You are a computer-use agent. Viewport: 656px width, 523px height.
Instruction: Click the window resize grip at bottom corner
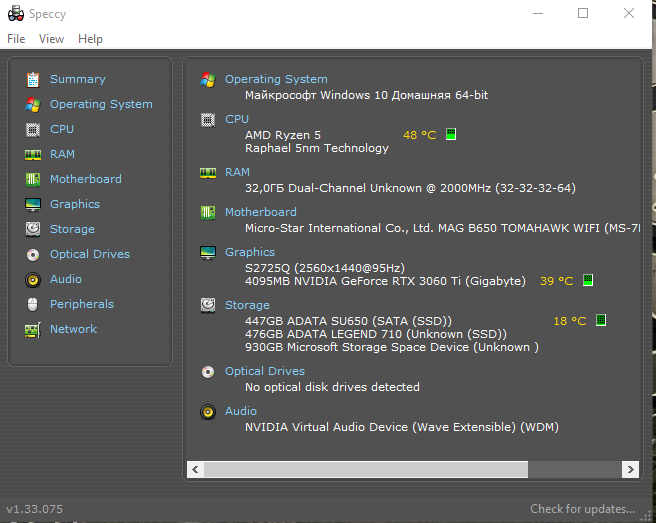646,515
